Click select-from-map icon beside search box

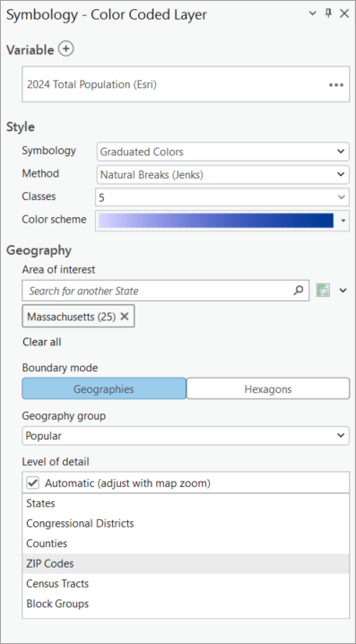pos(323,291)
